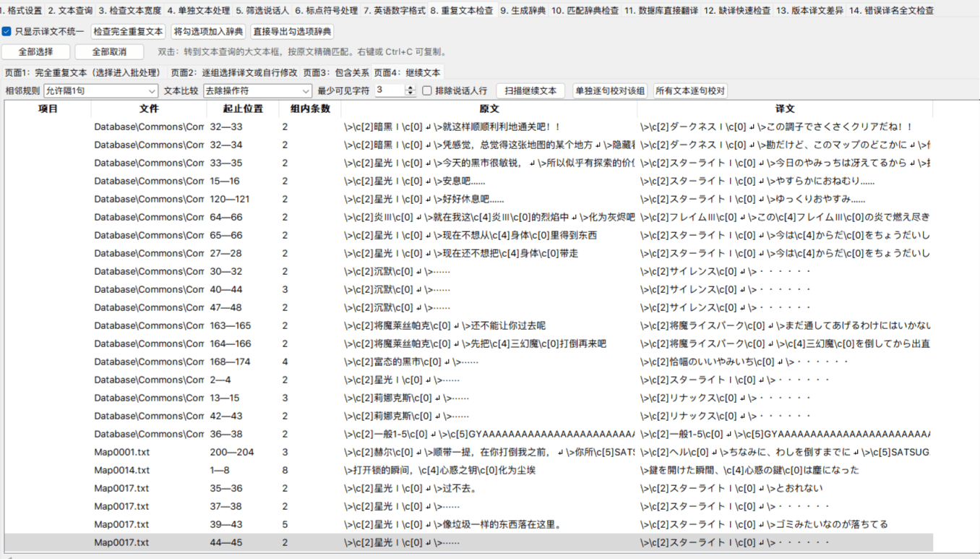Select the Map0017.txt row 39—43
The image size is (980, 559).
click(x=468, y=524)
